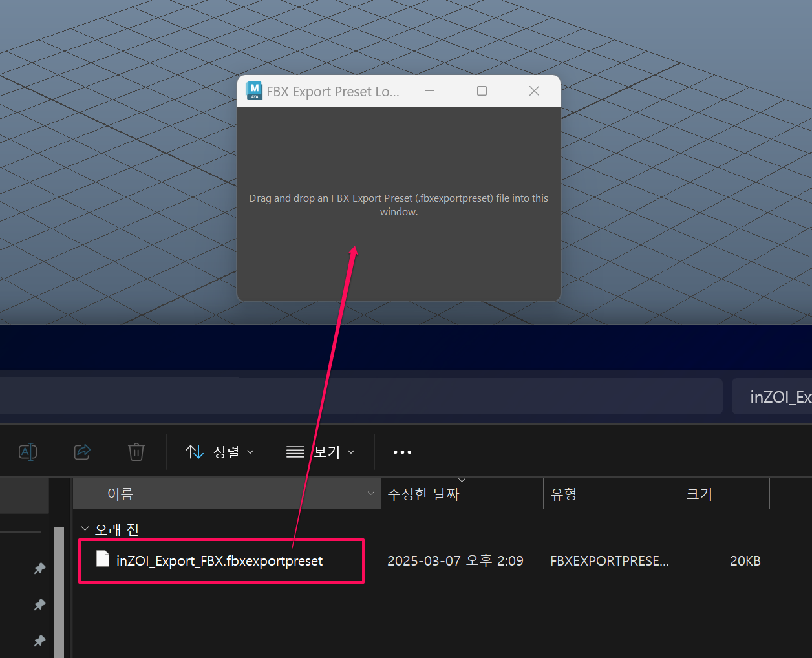Click the Explorer address bar field
The width and height of the screenshot is (812, 658).
361,396
